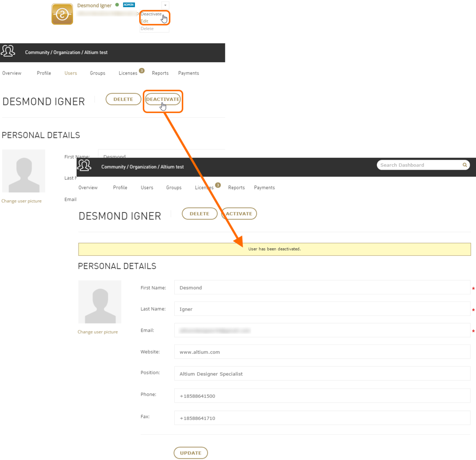Expand the dropdown arrow next to the ADMIN badge

coord(165,5)
